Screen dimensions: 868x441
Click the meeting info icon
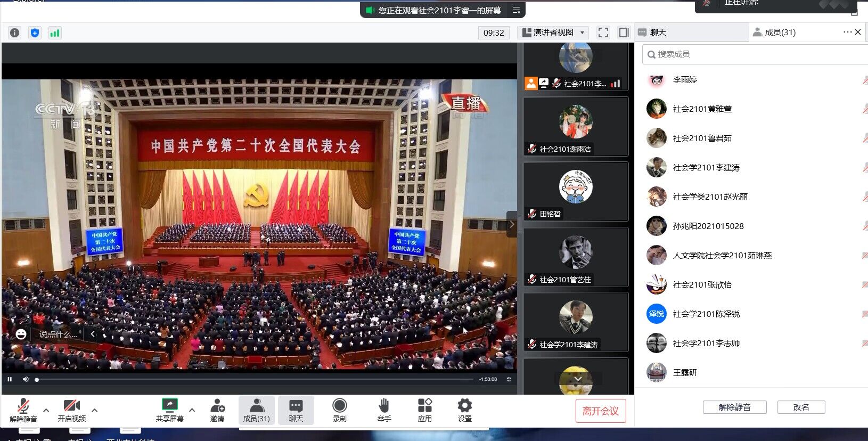[x=15, y=33]
